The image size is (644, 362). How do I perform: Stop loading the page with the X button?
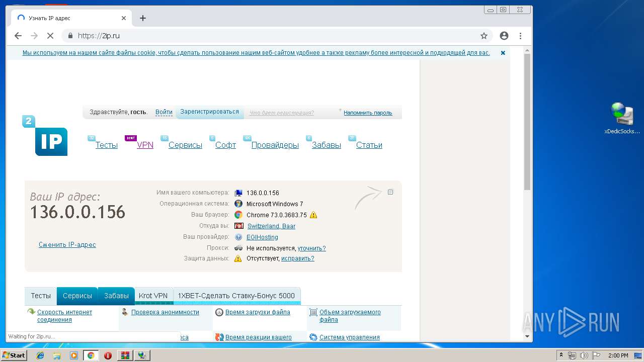coord(50,36)
